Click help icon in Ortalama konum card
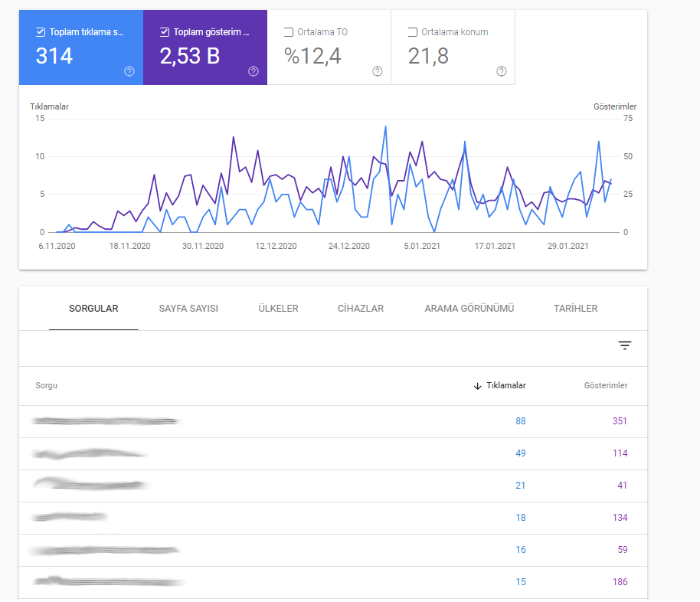The width and height of the screenshot is (700, 602). pyautogui.click(x=502, y=71)
